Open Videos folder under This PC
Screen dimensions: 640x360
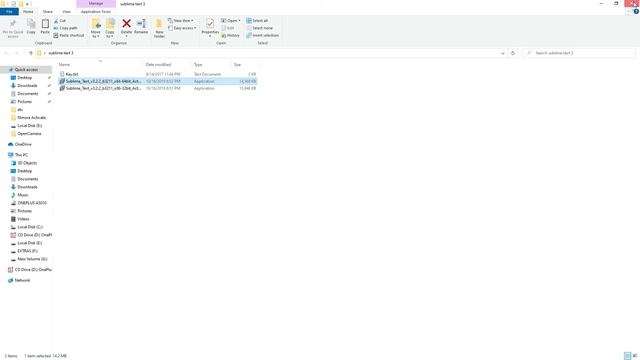(20, 219)
